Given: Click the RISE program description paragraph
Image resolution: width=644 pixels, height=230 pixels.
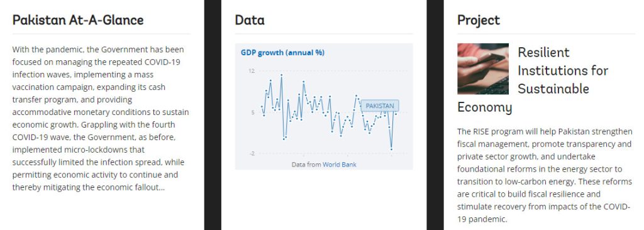Looking at the screenshot, I should [x=544, y=175].
